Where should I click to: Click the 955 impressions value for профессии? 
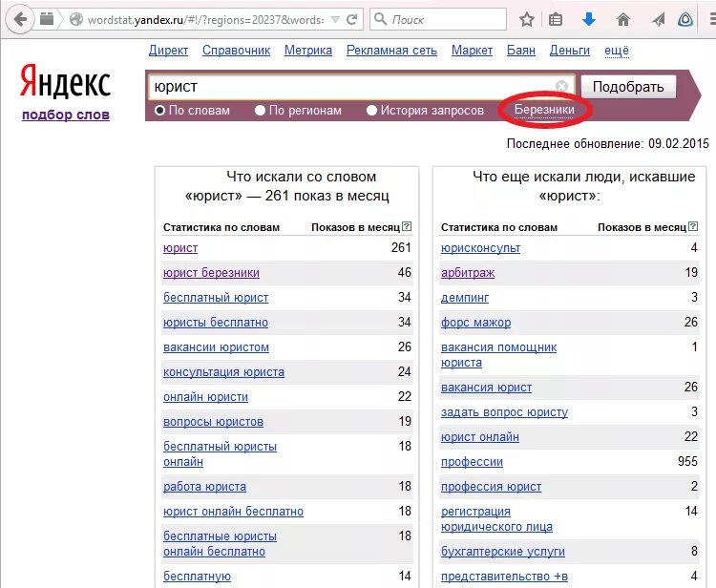pos(687,462)
